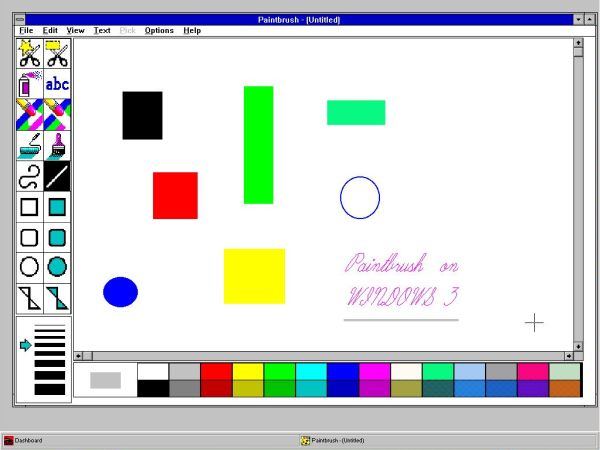This screenshot has height=450, width=600.
Task: Click the vertical scrollbar up arrow
Action: [578, 42]
